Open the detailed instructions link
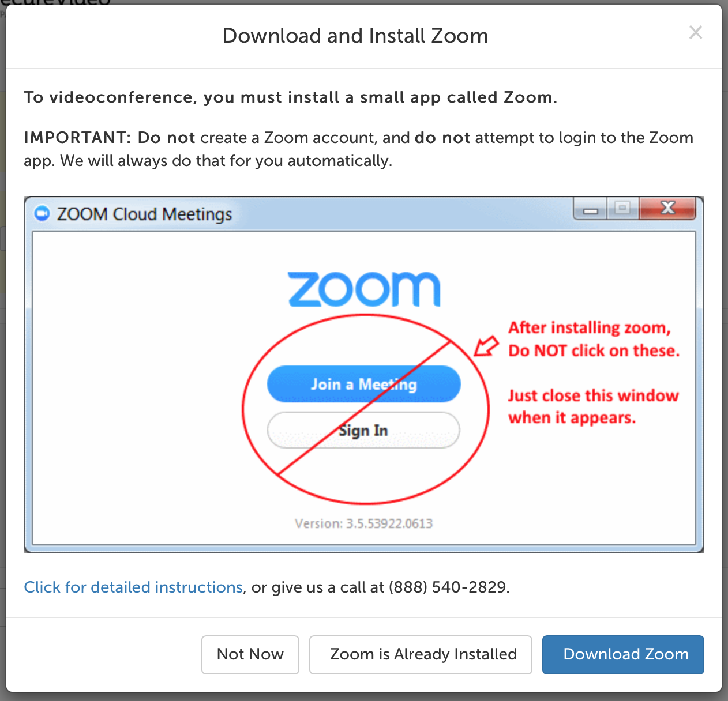Image resolution: width=728 pixels, height=701 pixels. point(133,587)
